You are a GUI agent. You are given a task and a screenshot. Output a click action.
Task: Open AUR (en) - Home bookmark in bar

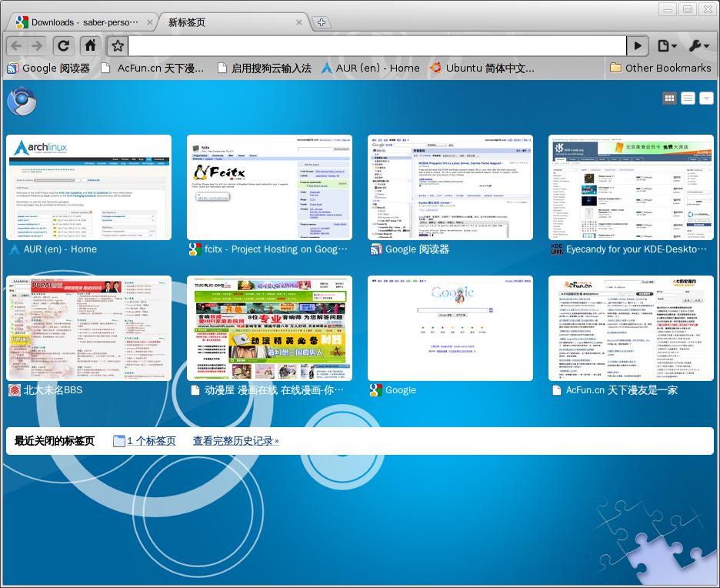pyautogui.click(x=371, y=68)
